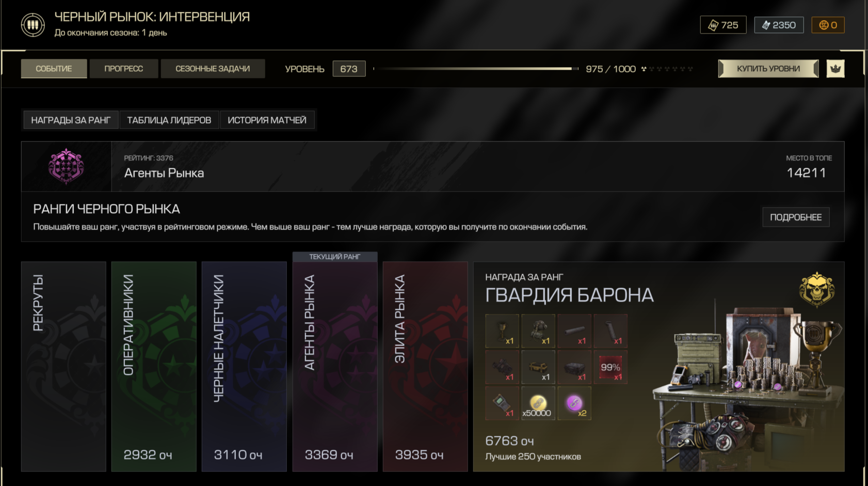868x486 pixels.
Task: Select the ОПЕРАТИВНИКИ rank card
Action: pyautogui.click(x=154, y=366)
